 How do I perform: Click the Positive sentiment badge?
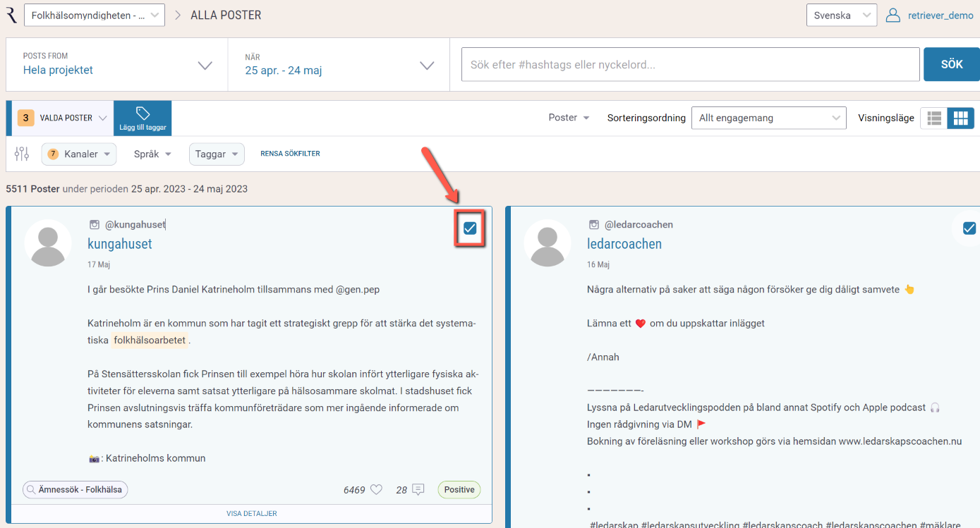pyautogui.click(x=459, y=489)
